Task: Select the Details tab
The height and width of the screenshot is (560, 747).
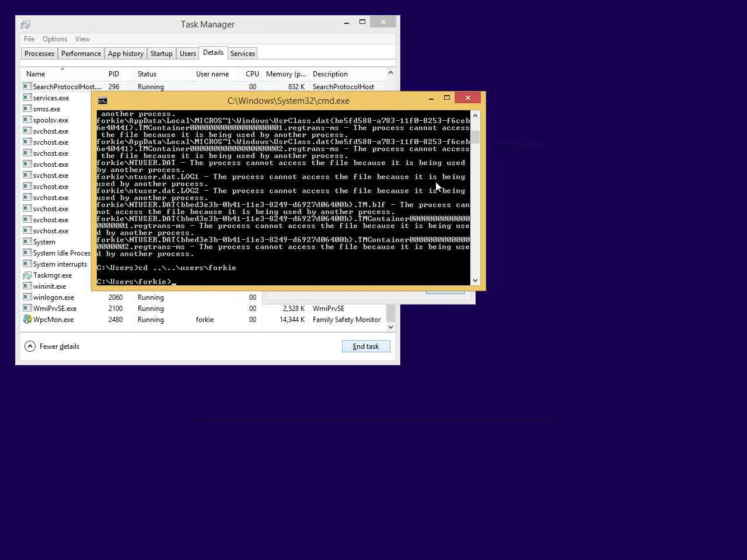Action: pos(213,52)
